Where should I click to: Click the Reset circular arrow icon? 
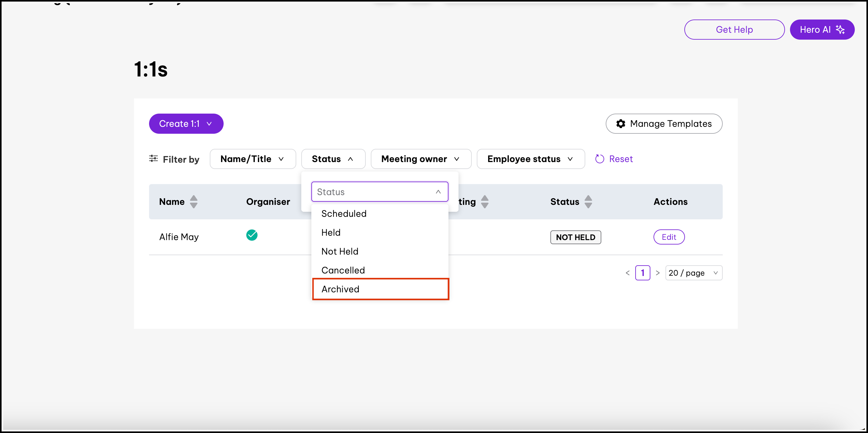click(599, 159)
